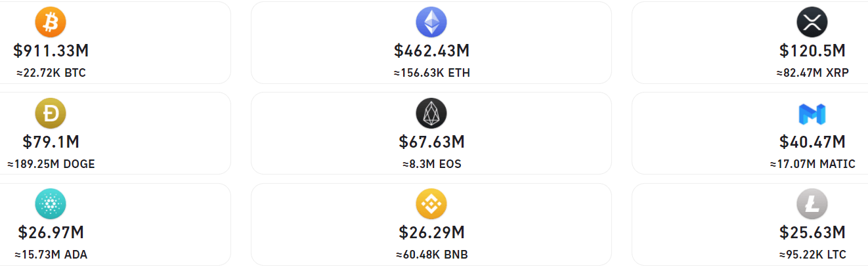Click the orange Bitcoin icon
868x273 pixels.
51,23
